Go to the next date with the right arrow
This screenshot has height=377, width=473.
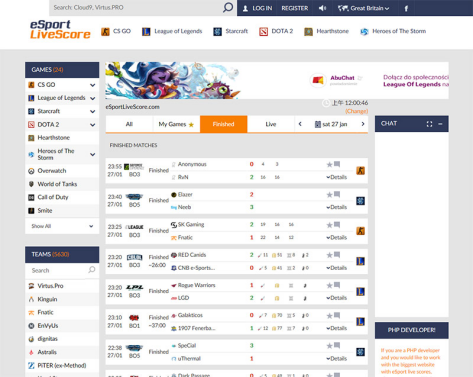[363, 124]
